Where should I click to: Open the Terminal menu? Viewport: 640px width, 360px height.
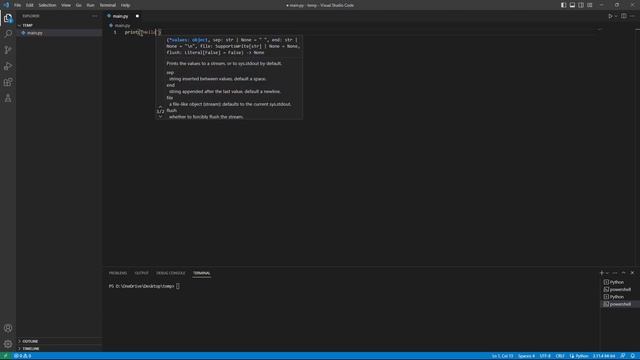[107, 5]
